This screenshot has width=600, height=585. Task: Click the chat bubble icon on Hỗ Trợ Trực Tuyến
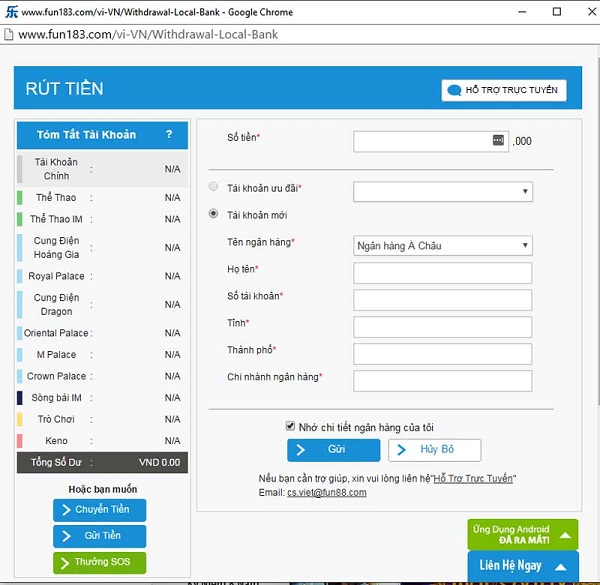(x=454, y=90)
